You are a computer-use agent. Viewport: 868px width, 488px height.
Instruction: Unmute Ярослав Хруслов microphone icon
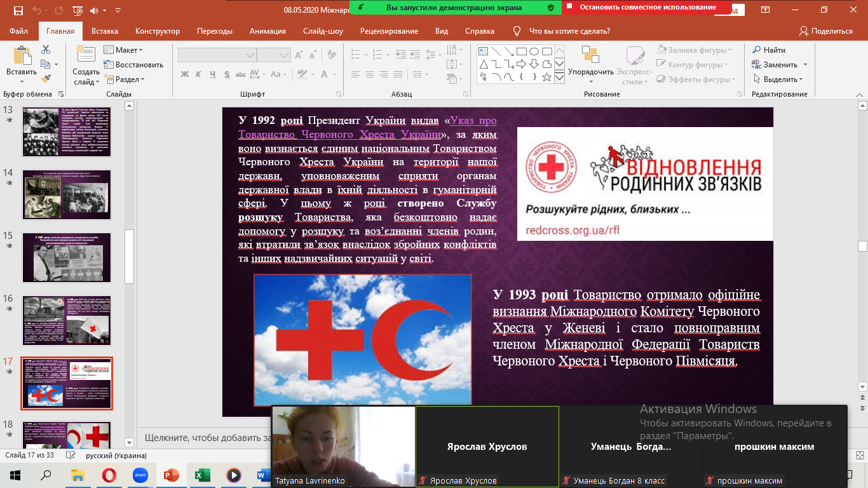[423, 480]
